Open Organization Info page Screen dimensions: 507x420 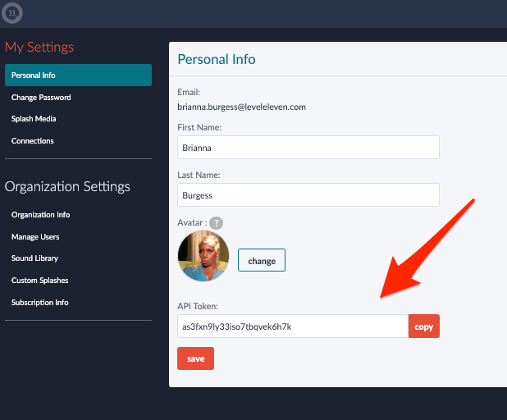[41, 215]
